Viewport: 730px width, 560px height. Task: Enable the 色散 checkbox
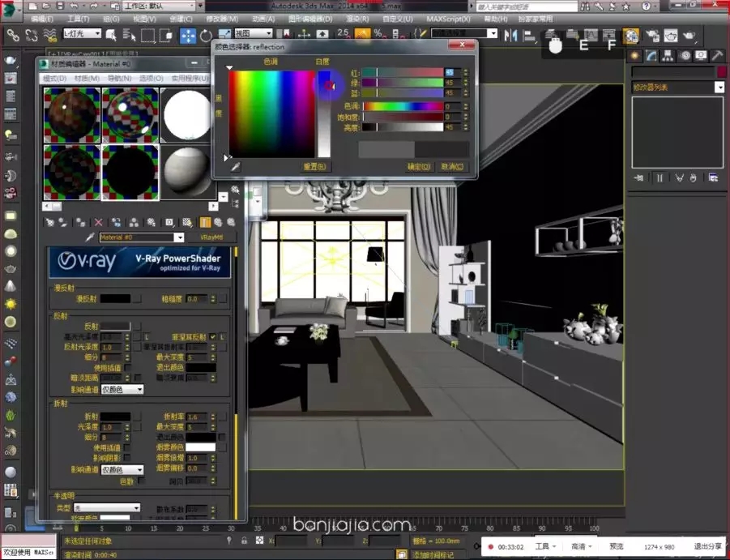pos(141,481)
